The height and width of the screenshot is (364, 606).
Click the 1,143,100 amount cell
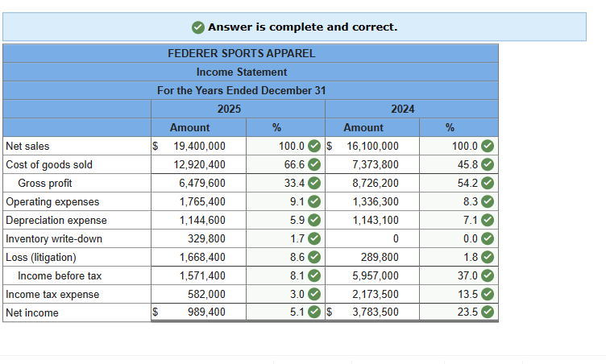click(372, 221)
